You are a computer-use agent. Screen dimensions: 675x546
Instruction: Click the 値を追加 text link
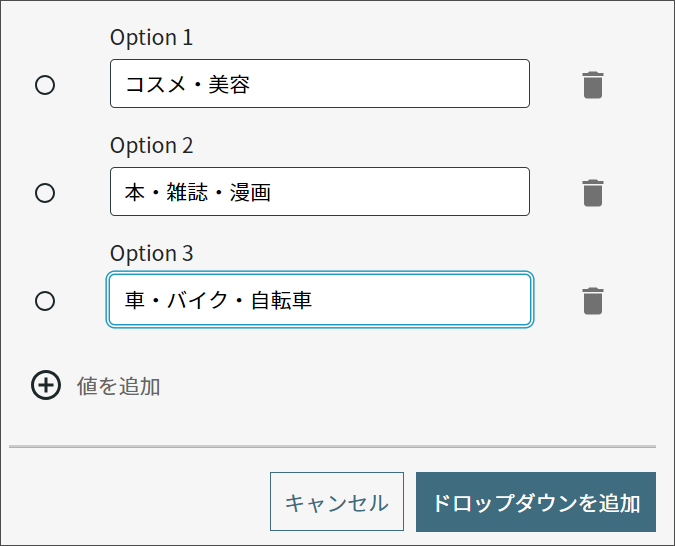(x=118, y=386)
